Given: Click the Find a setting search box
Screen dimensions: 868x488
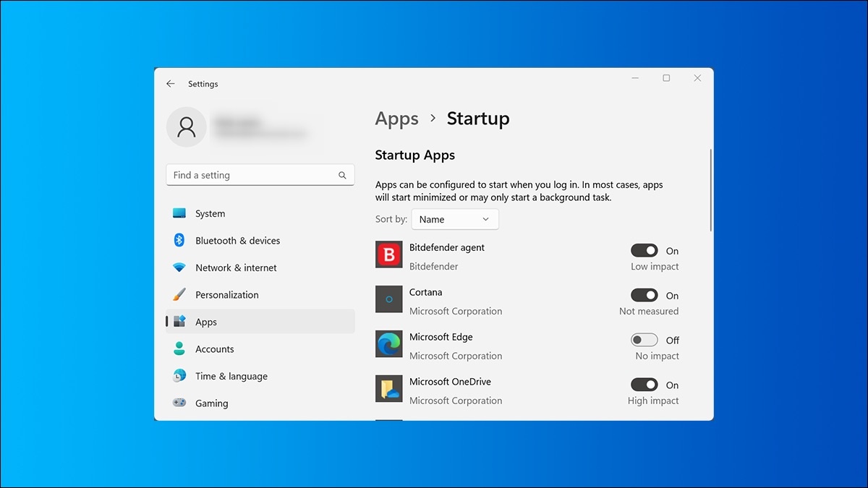Looking at the screenshot, I should click(253, 175).
